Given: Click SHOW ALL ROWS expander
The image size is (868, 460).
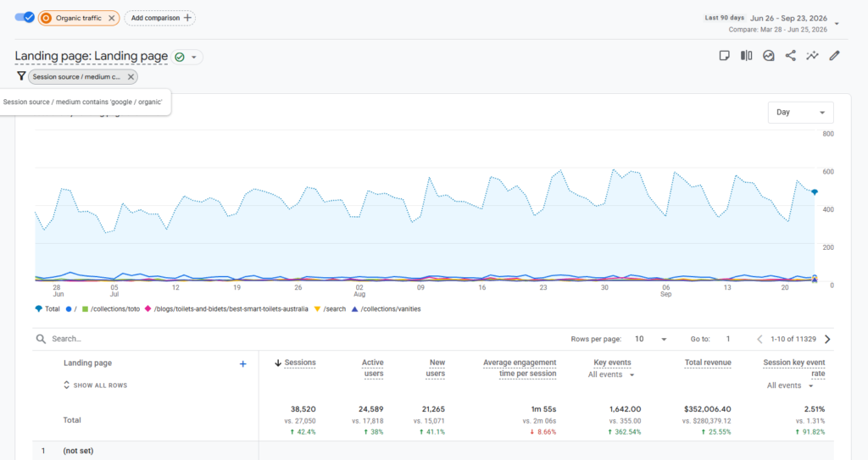Looking at the screenshot, I should 95,385.
